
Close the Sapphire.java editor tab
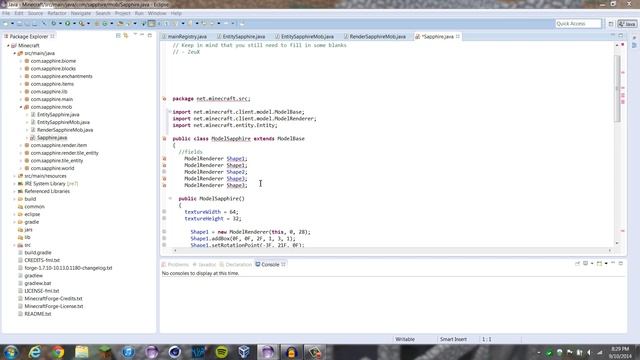[458, 37]
